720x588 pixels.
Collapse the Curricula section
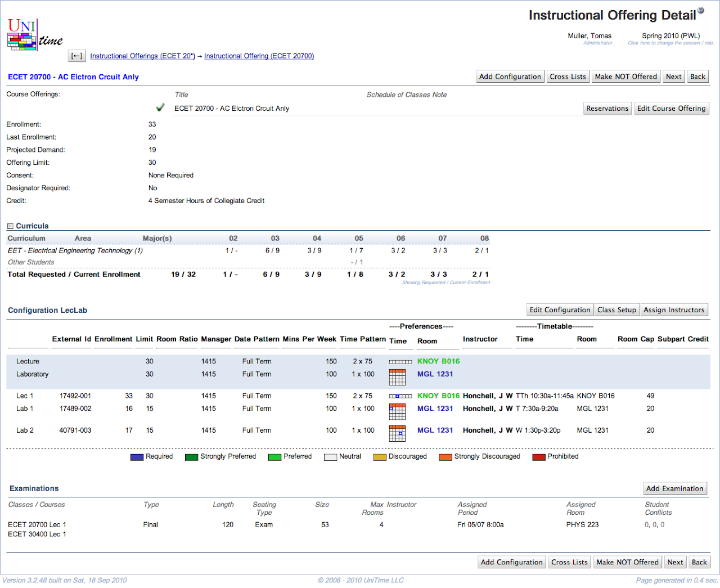point(10,226)
